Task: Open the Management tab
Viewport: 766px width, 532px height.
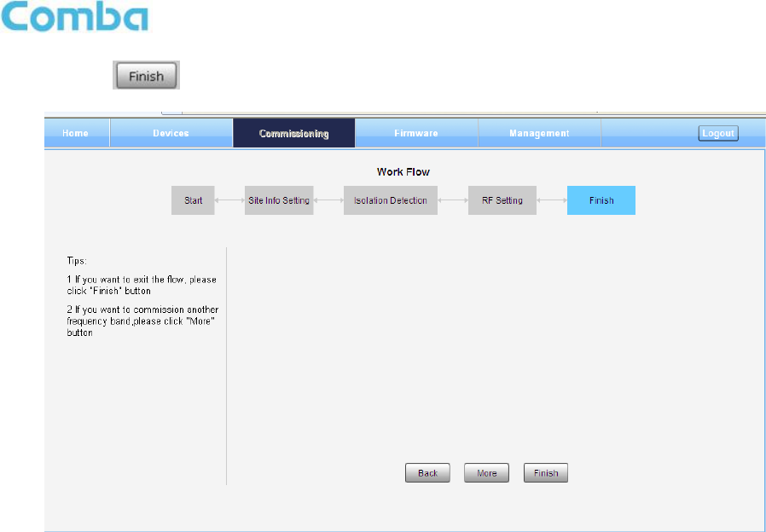Action: tap(539, 133)
